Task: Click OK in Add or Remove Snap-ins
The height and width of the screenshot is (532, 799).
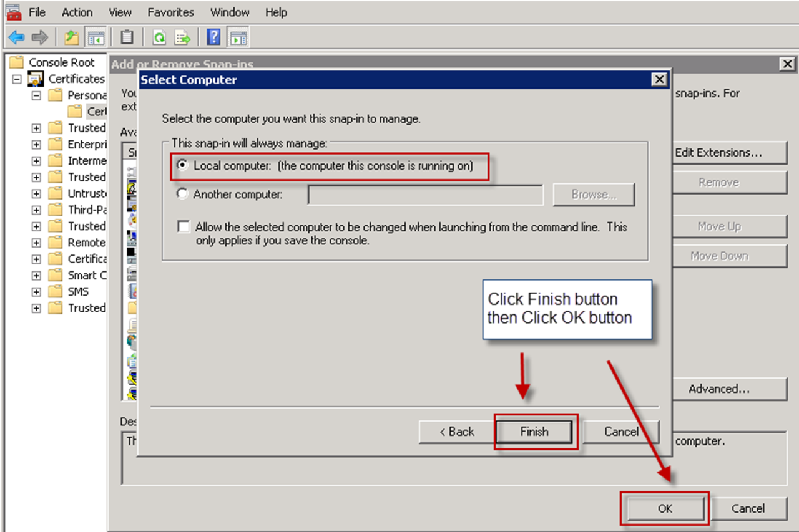Action: pyautogui.click(x=665, y=509)
